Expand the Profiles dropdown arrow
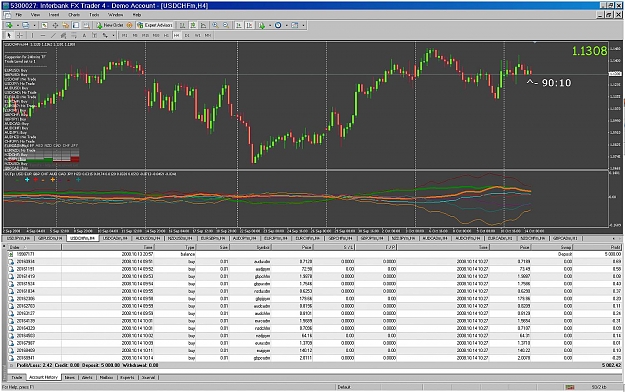 (x=34, y=25)
